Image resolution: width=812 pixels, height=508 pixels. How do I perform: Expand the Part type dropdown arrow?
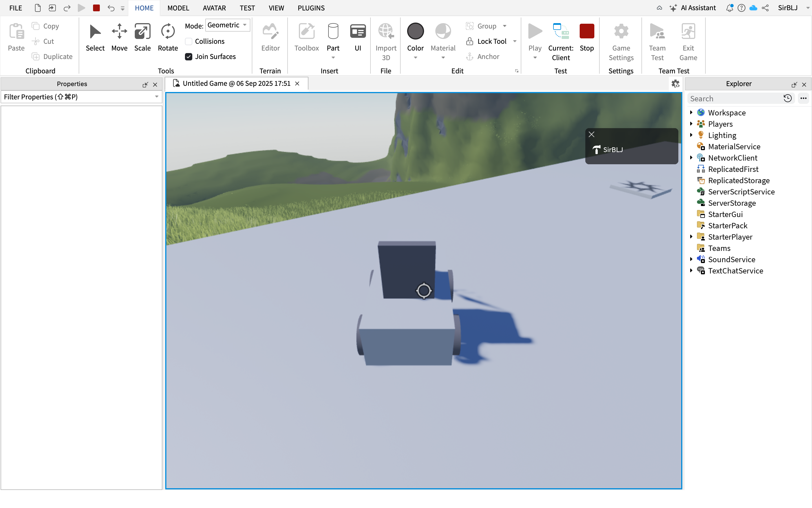pos(333,58)
